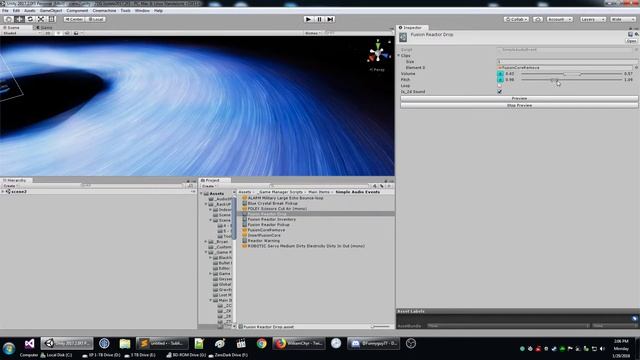The width and height of the screenshot is (640, 360).
Task: Open the Inspector settings gear icon
Action: pyautogui.click(x=636, y=34)
